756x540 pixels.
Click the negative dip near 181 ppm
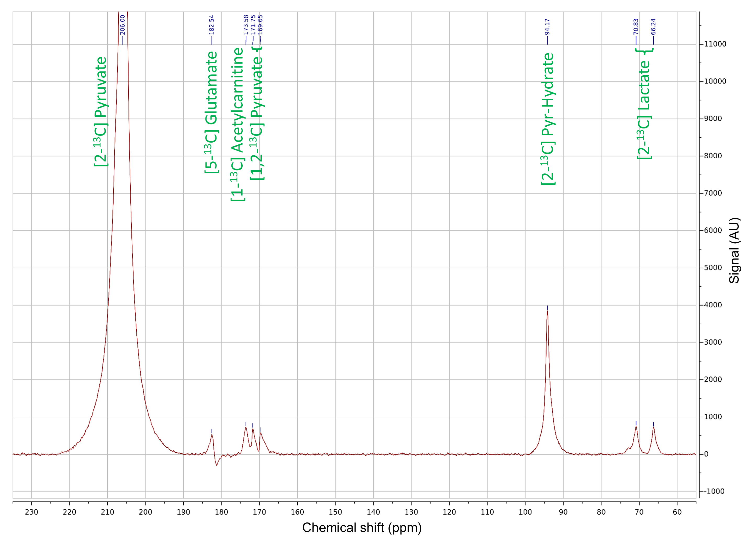[216, 465]
